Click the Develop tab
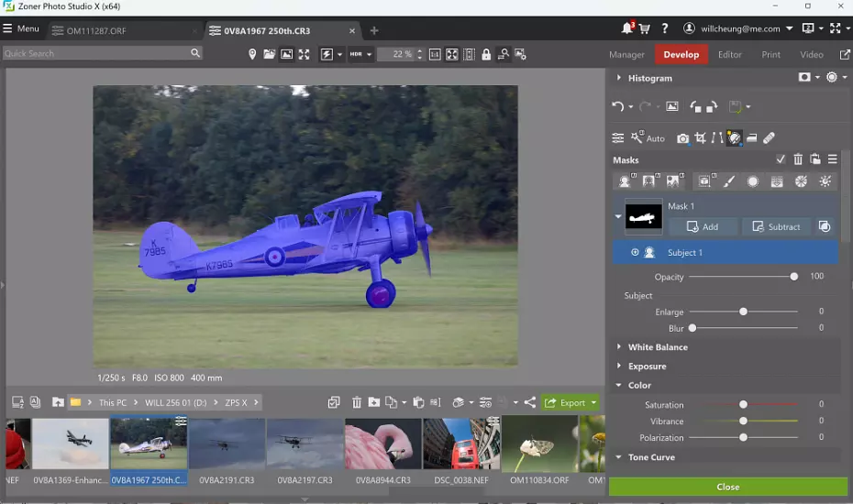 pyautogui.click(x=681, y=54)
